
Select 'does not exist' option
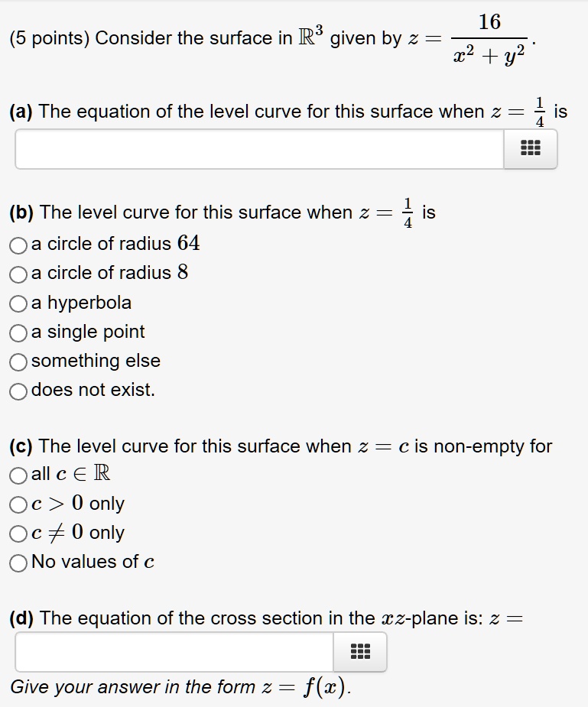[19, 390]
